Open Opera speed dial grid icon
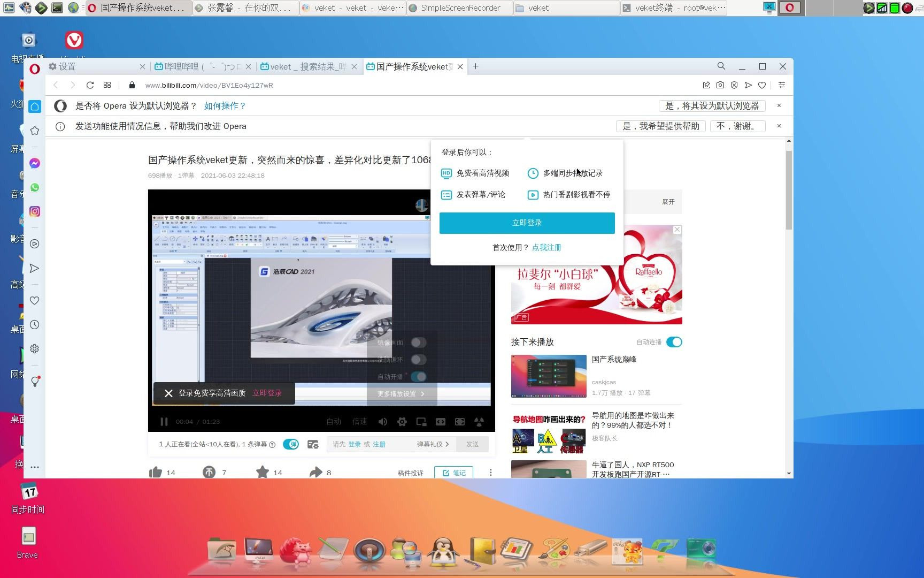The width and height of the screenshot is (924, 578). click(x=107, y=85)
